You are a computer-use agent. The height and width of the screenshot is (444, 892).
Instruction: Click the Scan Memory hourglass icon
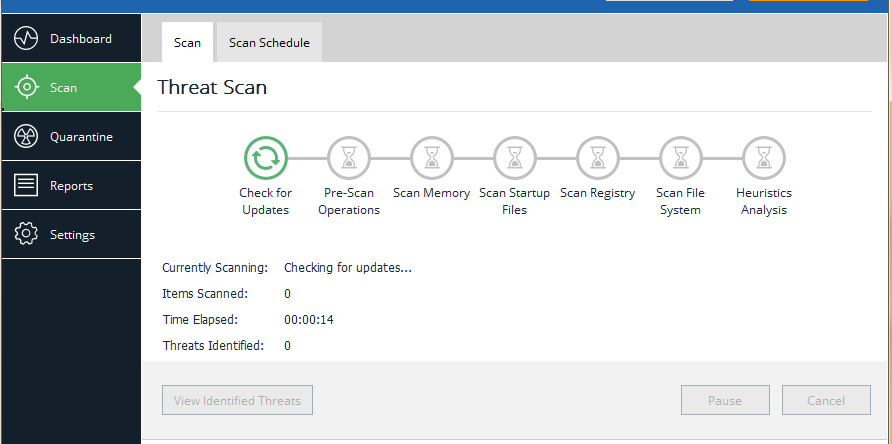[432, 158]
